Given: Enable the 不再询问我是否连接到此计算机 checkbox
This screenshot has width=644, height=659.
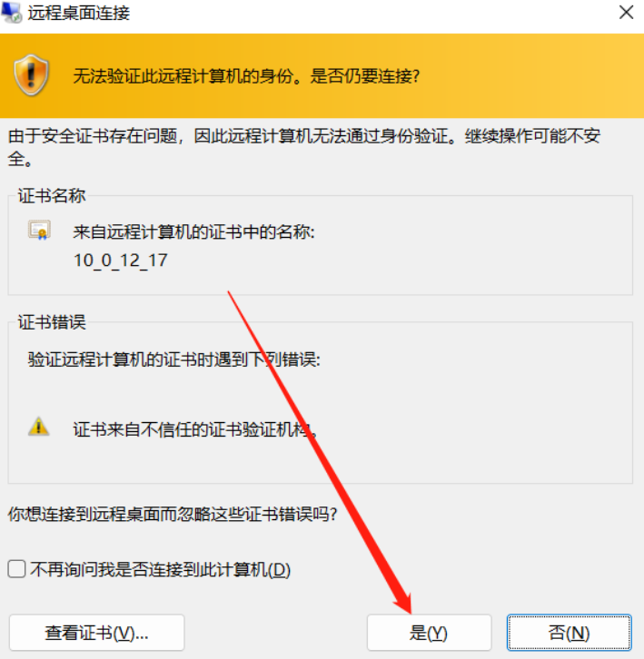Looking at the screenshot, I should (17, 569).
